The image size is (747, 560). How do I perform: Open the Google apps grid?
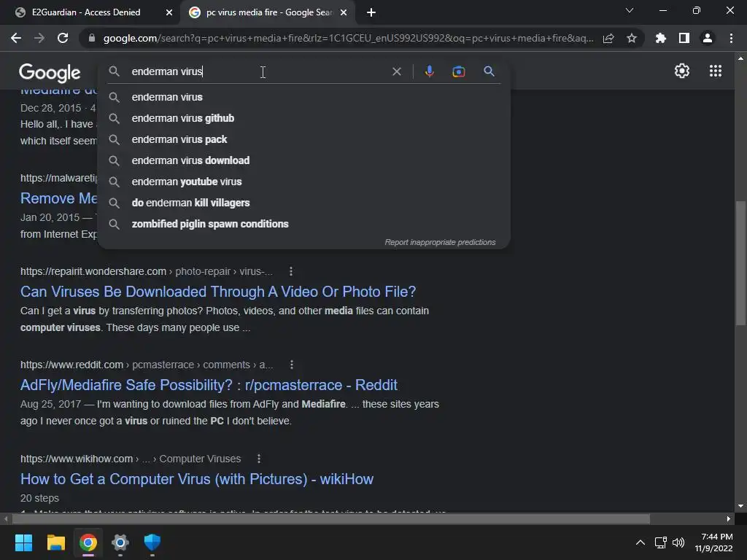click(x=716, y=71)
